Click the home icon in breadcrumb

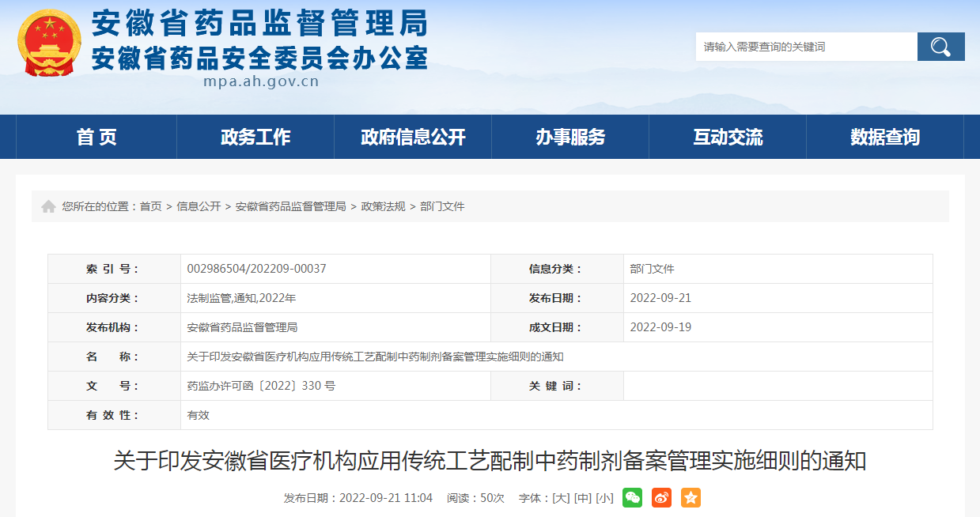[48, 206]
